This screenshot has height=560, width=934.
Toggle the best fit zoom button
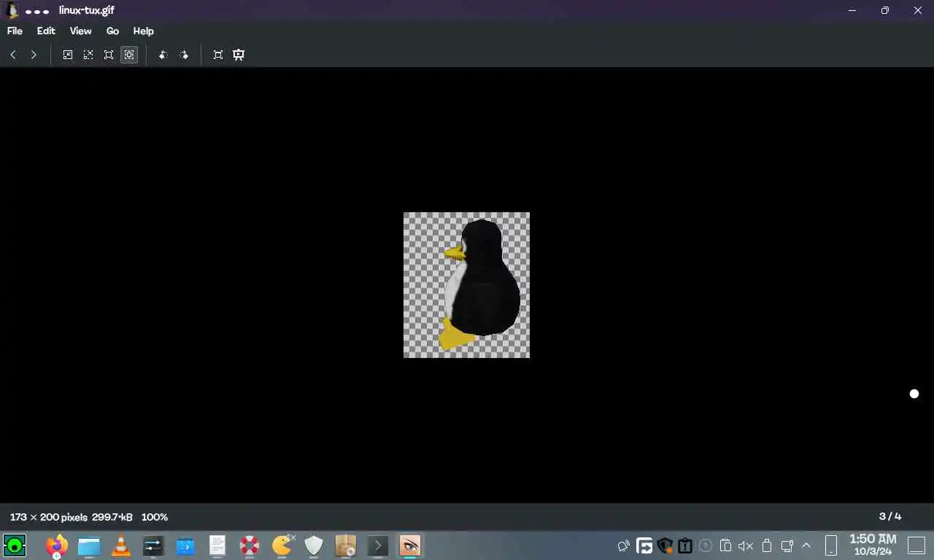pos(129,55)
